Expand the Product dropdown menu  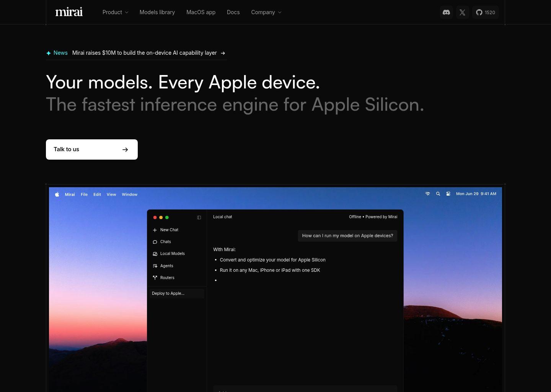coord(115,12)
